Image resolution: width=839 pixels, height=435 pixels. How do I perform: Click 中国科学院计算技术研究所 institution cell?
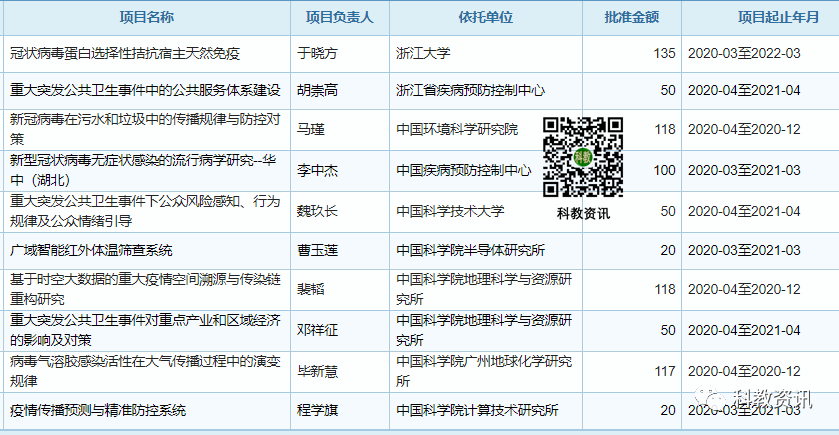[x=476, y=410]
